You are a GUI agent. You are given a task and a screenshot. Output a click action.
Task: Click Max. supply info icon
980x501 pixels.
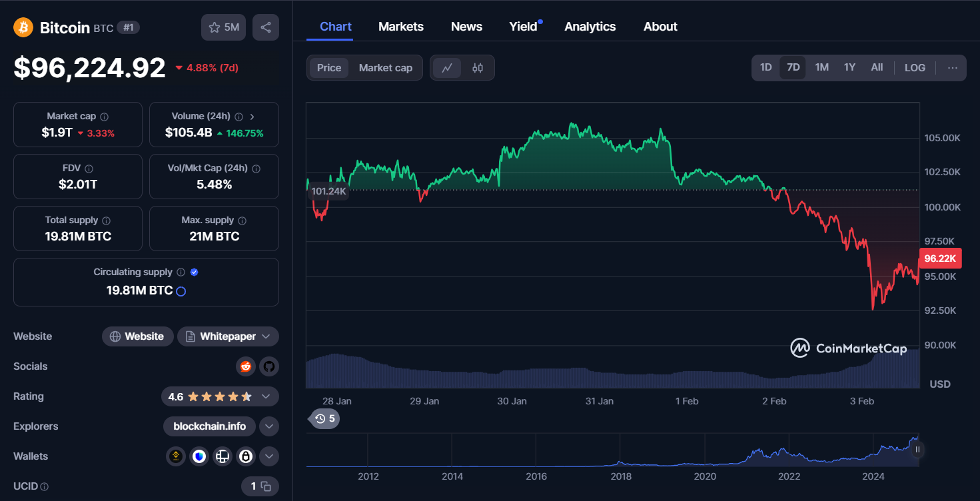click(x=243, y=221)
